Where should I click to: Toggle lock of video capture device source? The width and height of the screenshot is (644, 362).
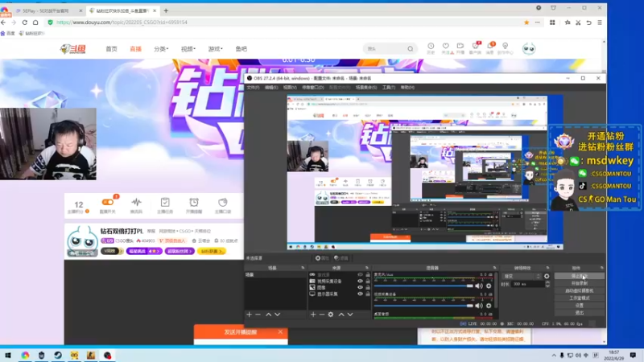pyautogui.click(x=368, y=281)
